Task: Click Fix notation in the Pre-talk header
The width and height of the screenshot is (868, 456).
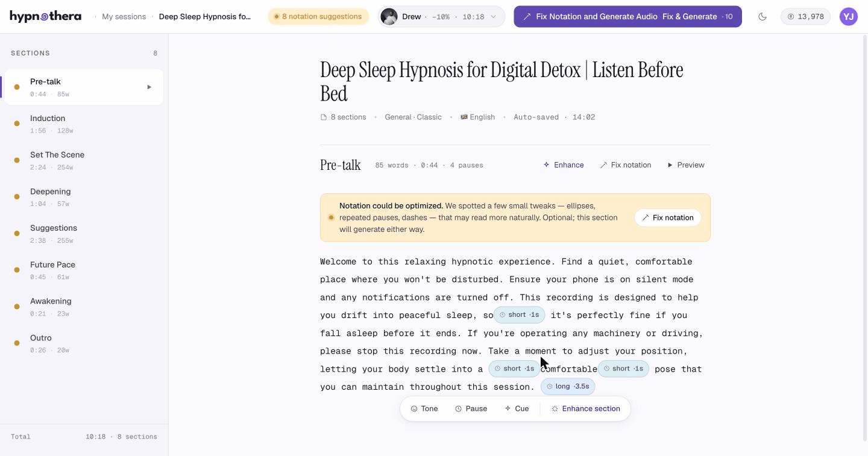Action: (x=626, y=165)
